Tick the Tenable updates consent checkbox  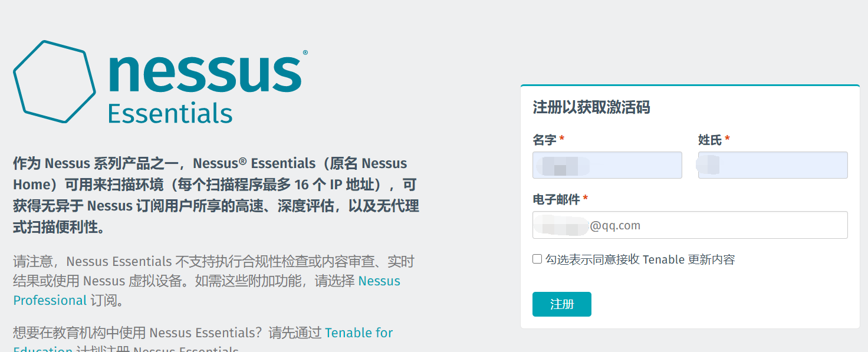click(537, 259)
